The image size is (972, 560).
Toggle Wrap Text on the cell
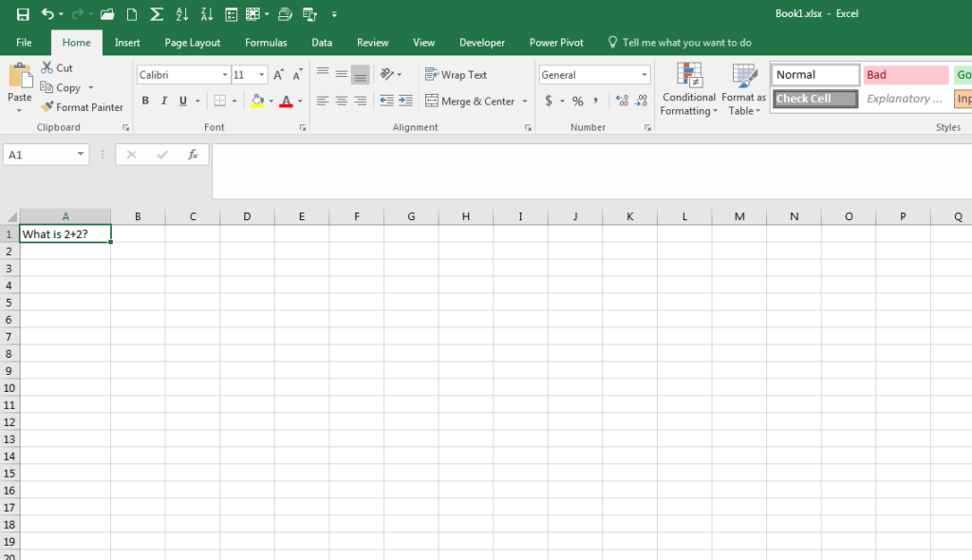(x=457, y=74)
